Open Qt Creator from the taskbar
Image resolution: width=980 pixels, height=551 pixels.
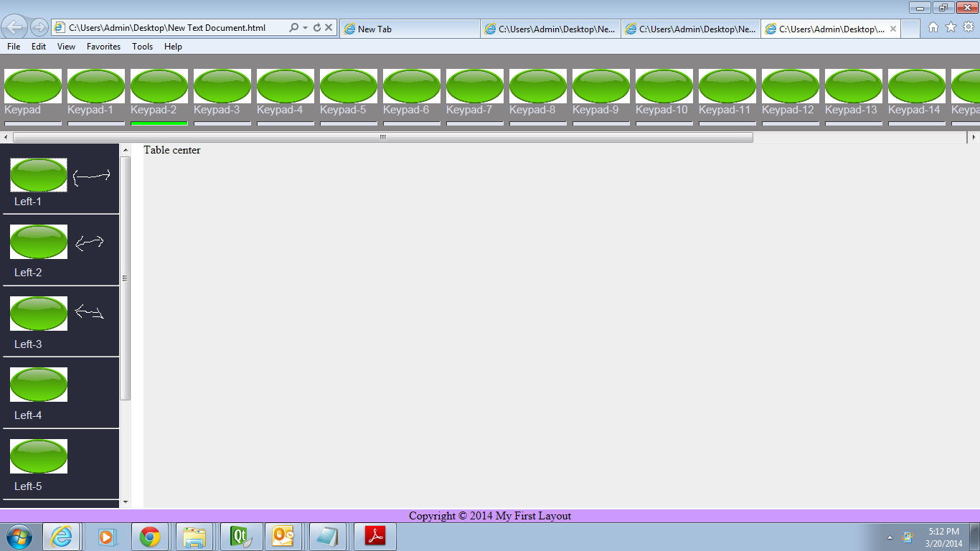(x=240, y=537)
